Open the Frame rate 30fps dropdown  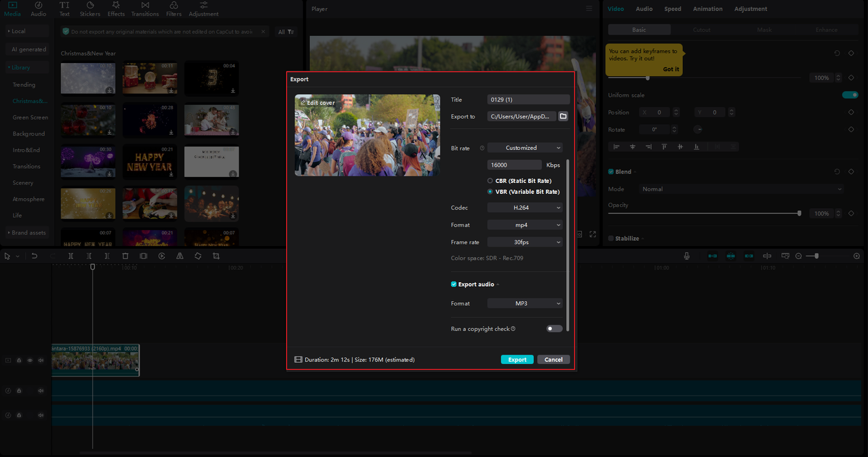point(525,242)
